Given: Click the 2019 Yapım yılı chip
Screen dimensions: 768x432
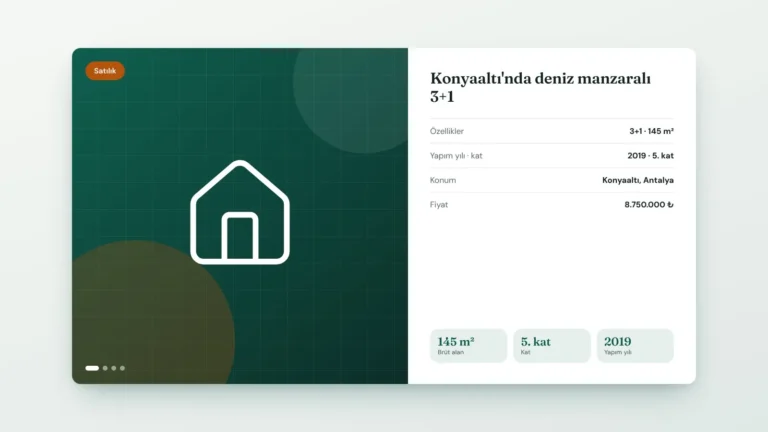Looking at the screenshot, I should tap(635, 346).
